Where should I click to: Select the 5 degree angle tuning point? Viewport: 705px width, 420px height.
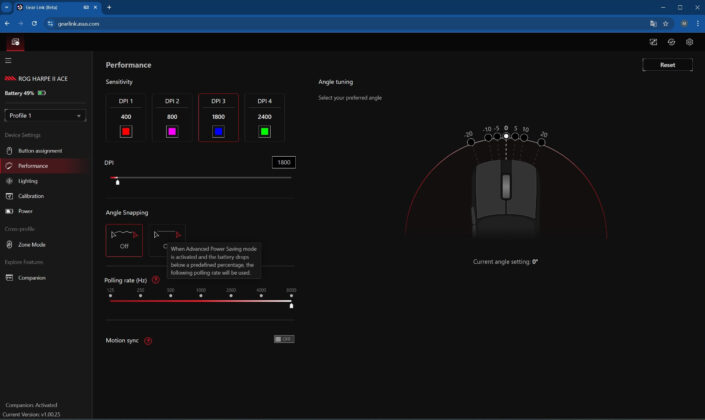coord(515,136)
